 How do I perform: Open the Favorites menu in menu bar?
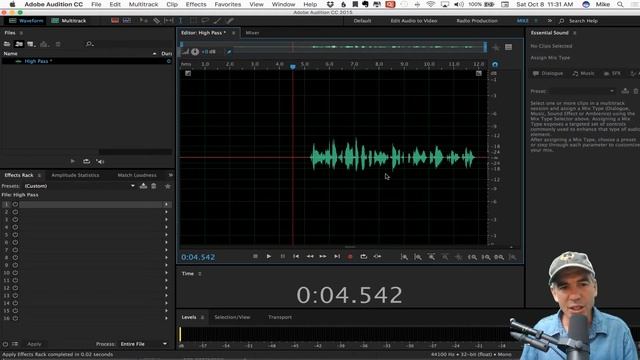pyautogui.click(x=227, y=4)
